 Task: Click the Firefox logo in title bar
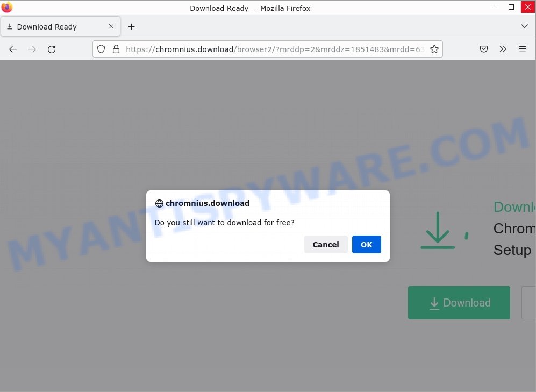tap(7, 7)
